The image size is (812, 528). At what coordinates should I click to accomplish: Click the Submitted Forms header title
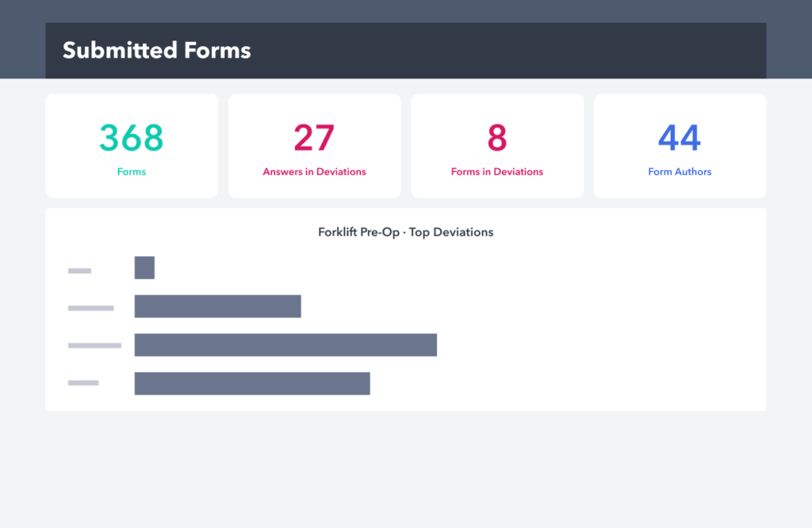click(156, 51)
